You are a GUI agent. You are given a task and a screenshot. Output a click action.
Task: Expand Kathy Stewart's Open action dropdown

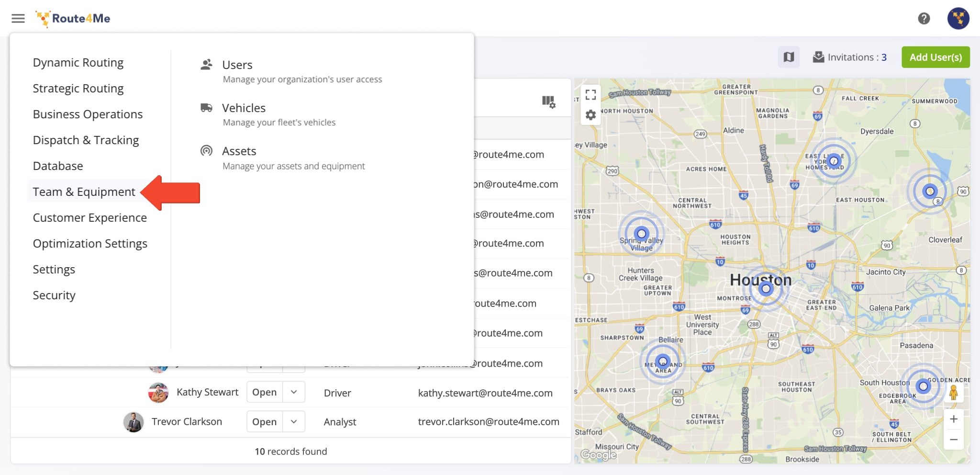pos(293,392)
